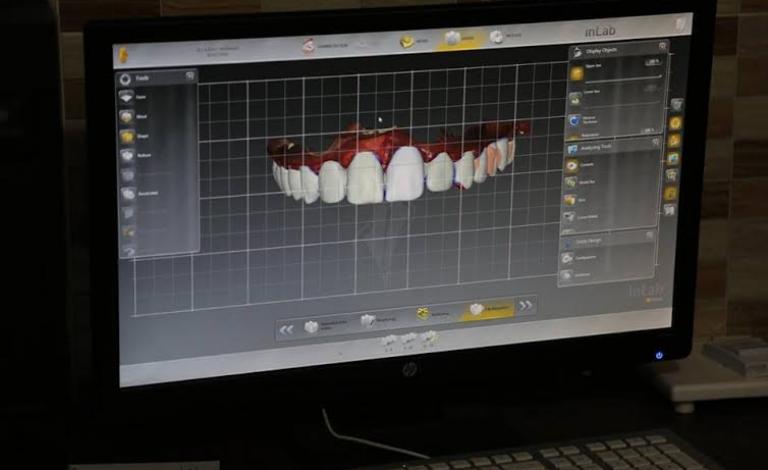The image size is (768, 470).
Task: Select the highlighted Shape tool icon
Action: pos(127,136)
